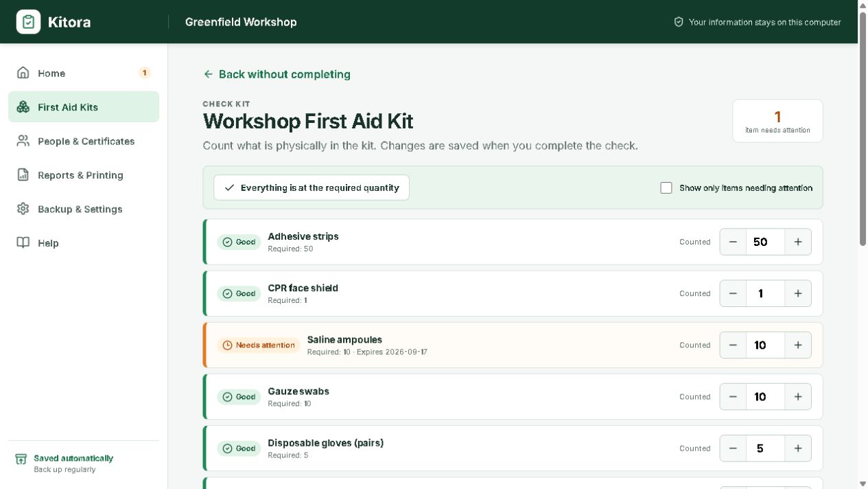
Task: Increase Adhesive strips count with plus
Action: [798, 242]
